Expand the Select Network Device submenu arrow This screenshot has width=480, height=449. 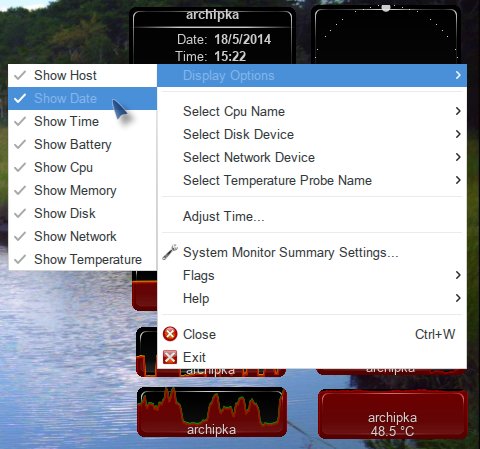[458, 157]
